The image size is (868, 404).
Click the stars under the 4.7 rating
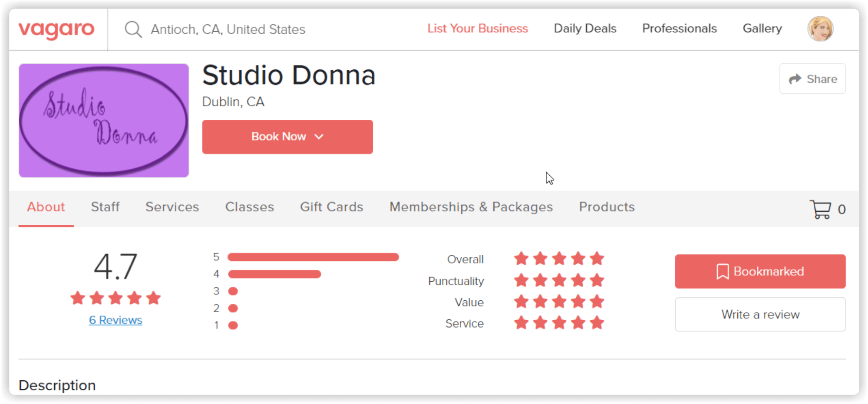(116, 299)
